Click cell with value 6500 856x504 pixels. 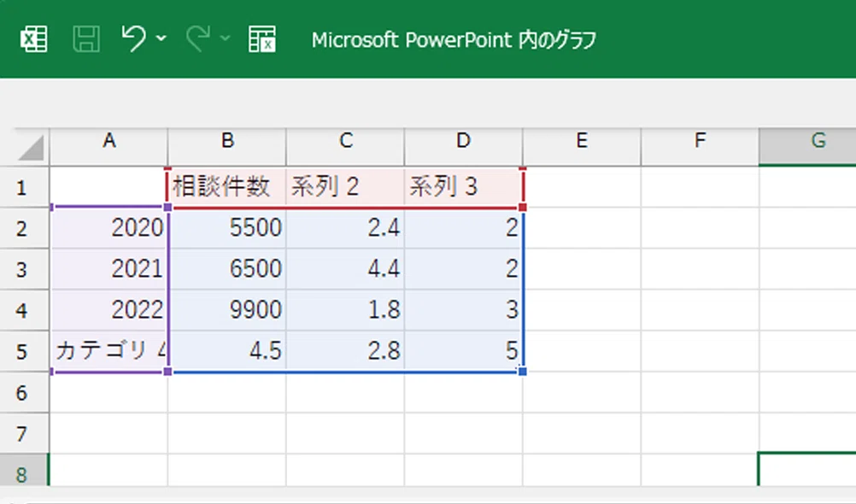coord(227,269)
